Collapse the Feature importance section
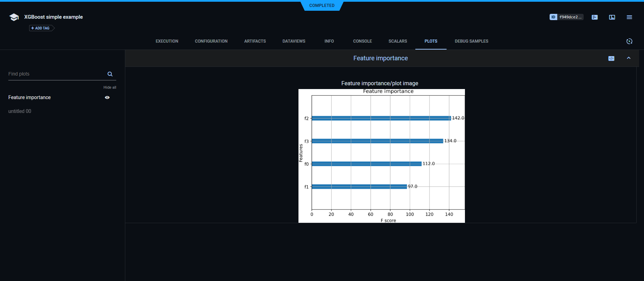The width and height of the screenshot is (644, 281). coord(629,58)
